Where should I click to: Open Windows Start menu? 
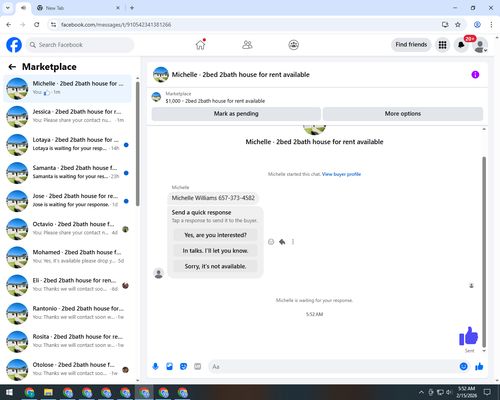click(x=9, y=392)
